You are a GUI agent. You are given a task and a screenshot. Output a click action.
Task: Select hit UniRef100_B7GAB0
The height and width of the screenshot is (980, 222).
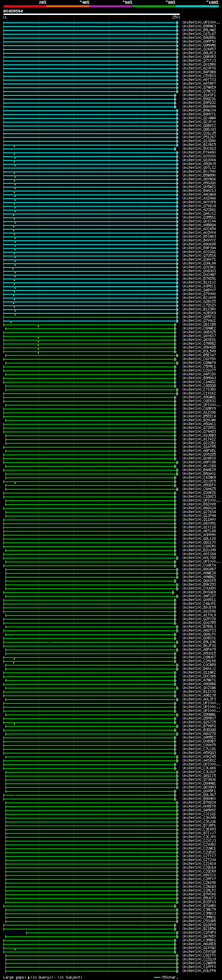[x=199, y=906]
